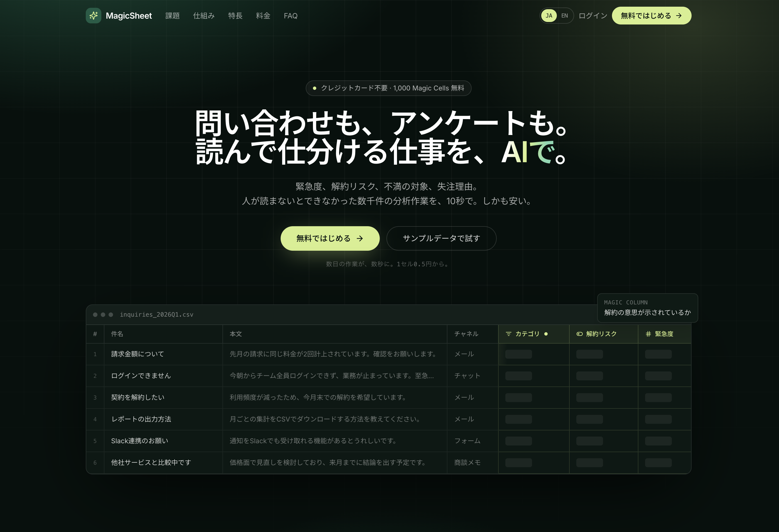Click the green status dot beside カテゴリ

click(546, 334)
